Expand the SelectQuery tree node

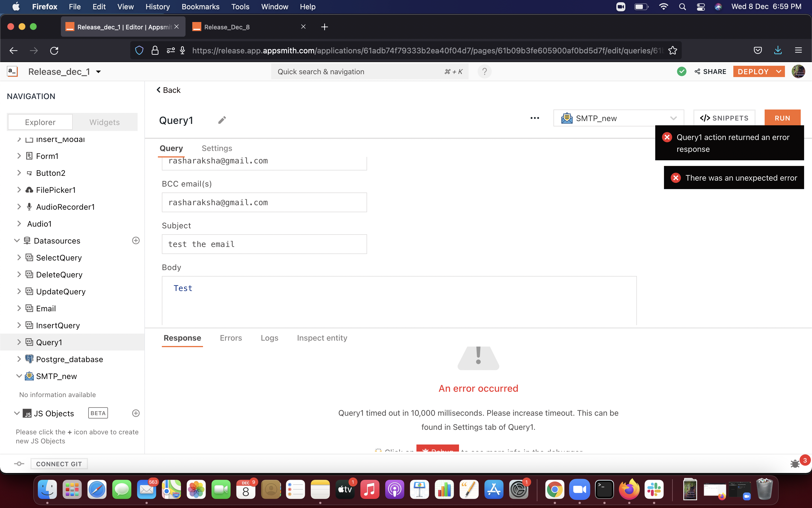pos(19,257)
